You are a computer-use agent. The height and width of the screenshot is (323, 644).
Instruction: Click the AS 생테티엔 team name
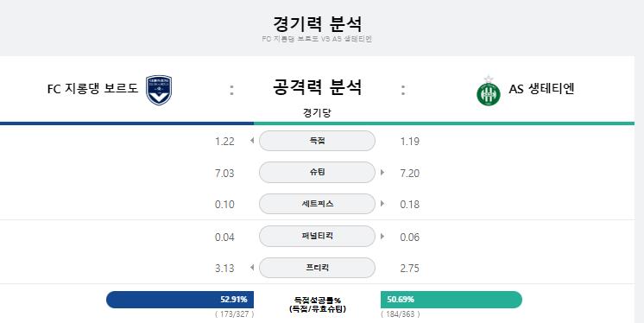(x=541, y=89)
